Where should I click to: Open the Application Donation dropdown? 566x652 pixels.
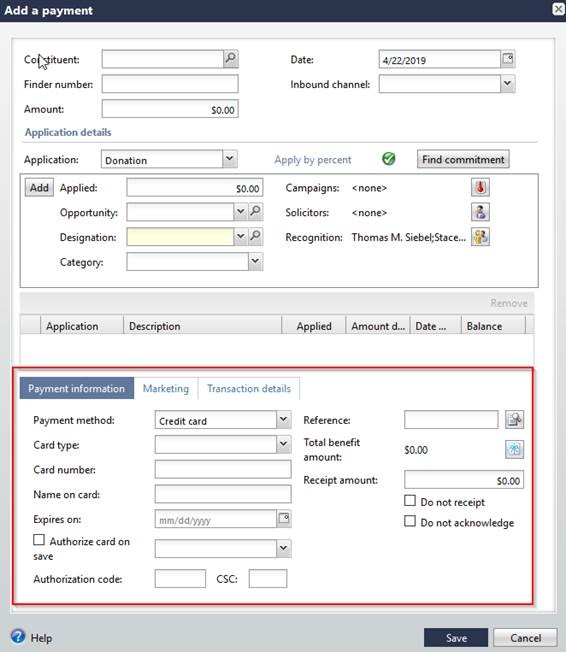pyautogui.click(x=230, y=159)
